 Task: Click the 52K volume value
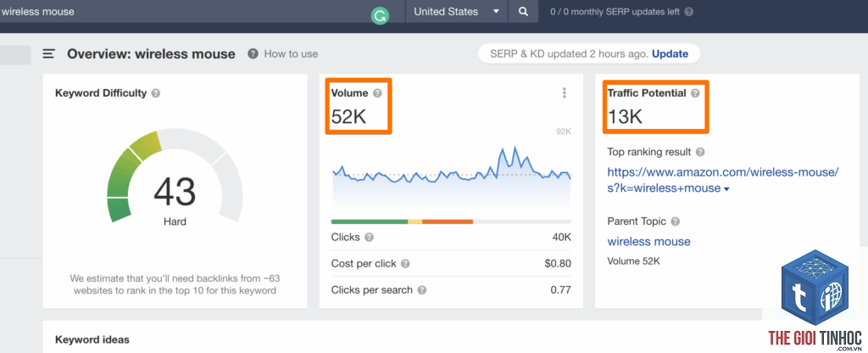[x=348, y=116]
